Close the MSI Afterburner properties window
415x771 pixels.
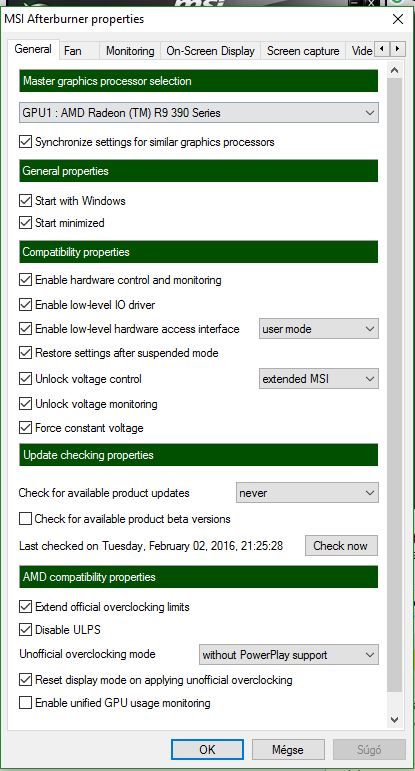coord(398,19)
